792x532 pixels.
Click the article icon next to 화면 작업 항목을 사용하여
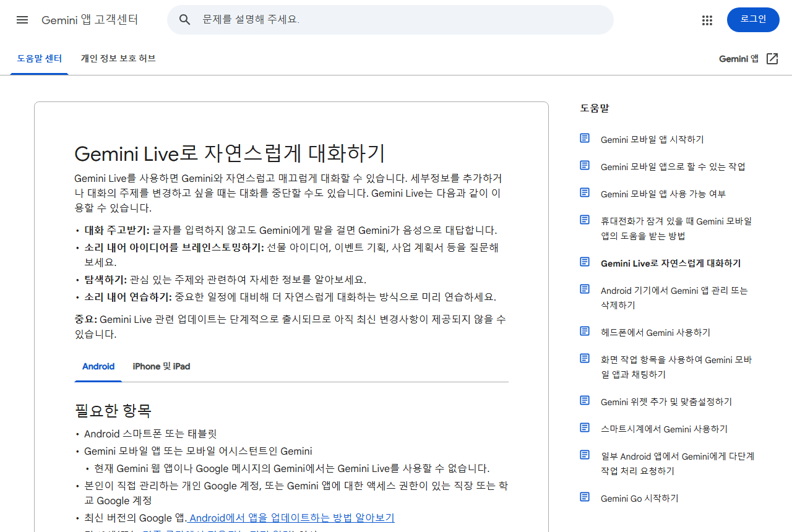[585, 358]
